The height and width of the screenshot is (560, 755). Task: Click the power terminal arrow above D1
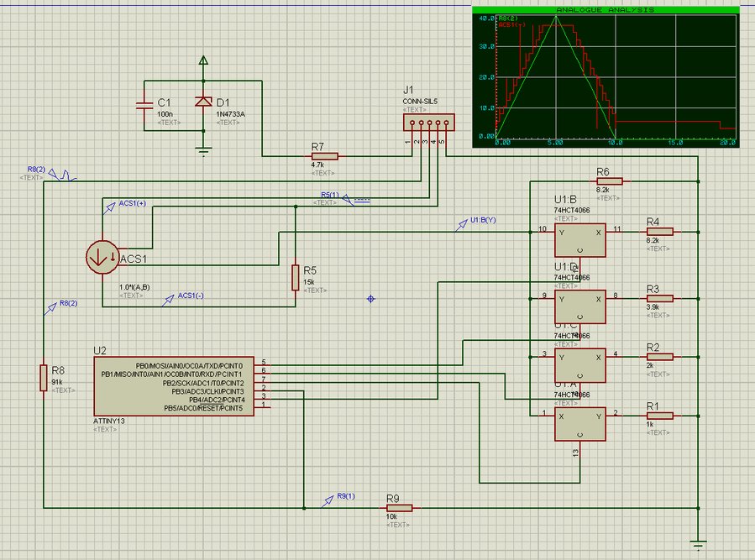click(202, 61)
